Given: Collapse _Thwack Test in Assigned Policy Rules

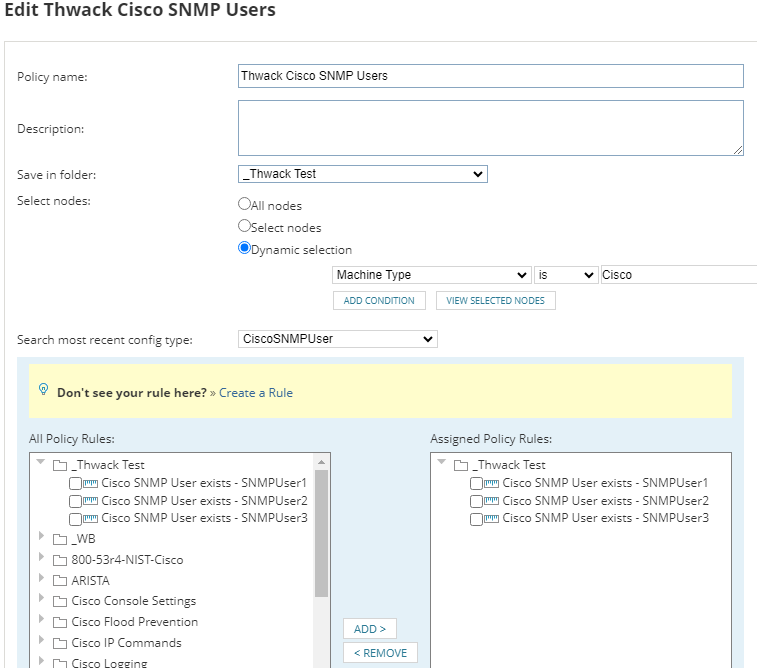Looking at the screenshot, I should pyautogui.click(x=441, y=462).
